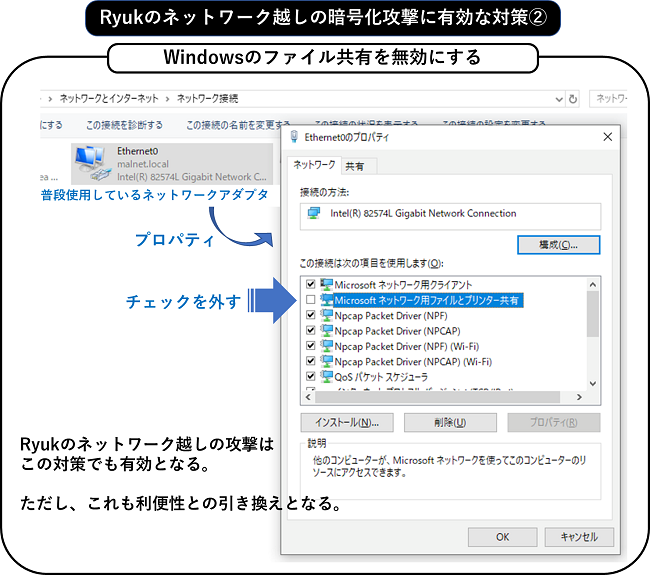Confirm the dialog with OK
The image size is (650, 575).
coord(502,537)
